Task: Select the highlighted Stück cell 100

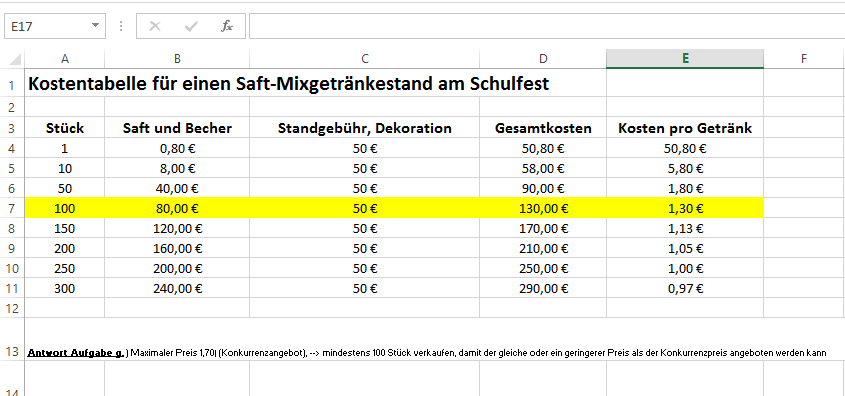Action: click(x=65, y=209)
